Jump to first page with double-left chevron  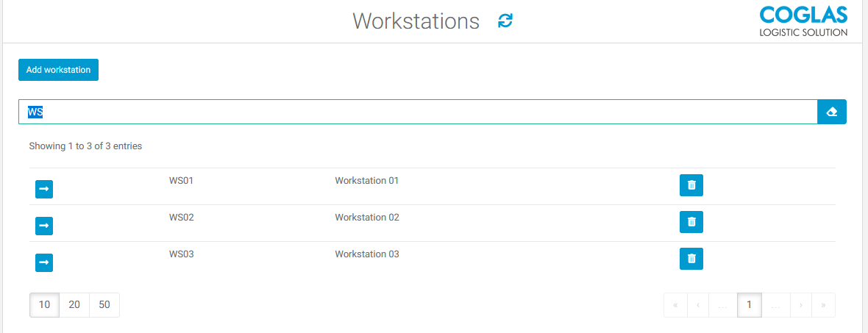pos(675,305)
